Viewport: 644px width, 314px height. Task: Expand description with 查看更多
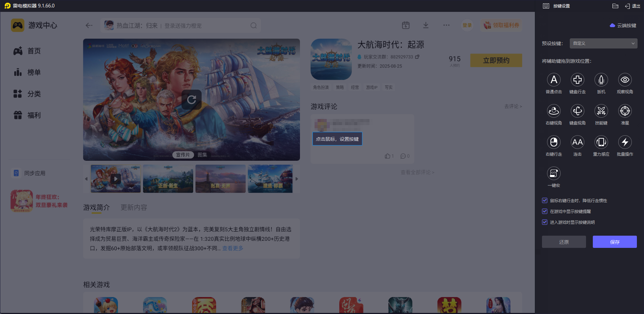point(233,248)
